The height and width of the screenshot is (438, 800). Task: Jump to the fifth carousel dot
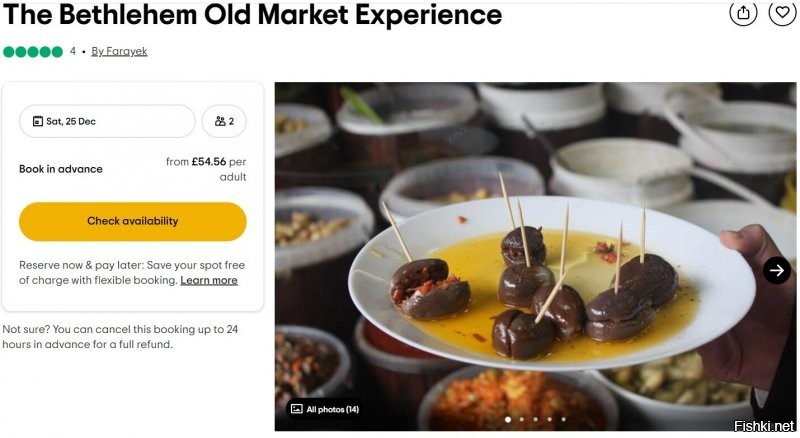(563, 420)
